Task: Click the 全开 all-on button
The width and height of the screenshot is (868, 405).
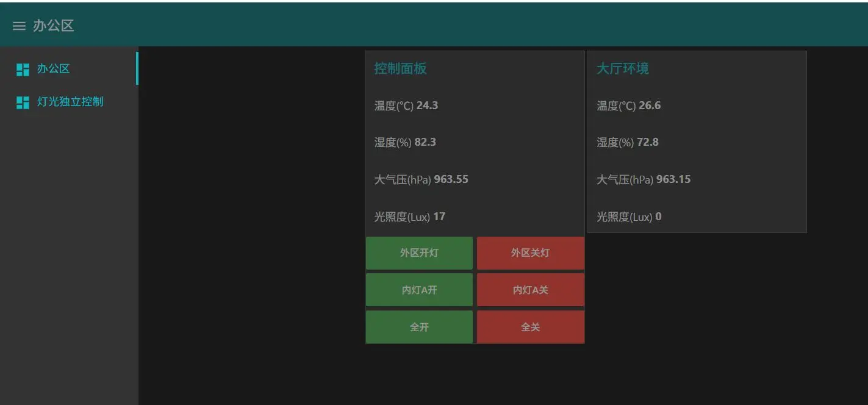Action: (x=419, y=328)
